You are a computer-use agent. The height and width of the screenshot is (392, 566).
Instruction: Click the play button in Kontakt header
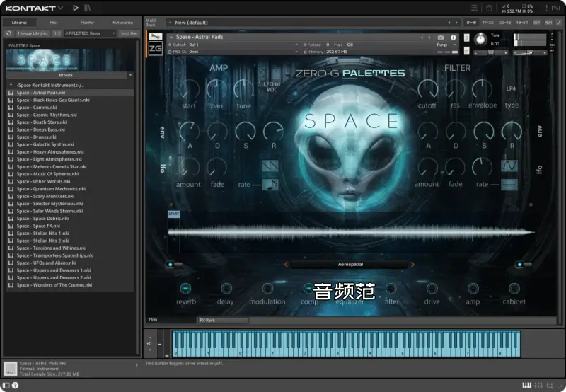coord(76,8)
